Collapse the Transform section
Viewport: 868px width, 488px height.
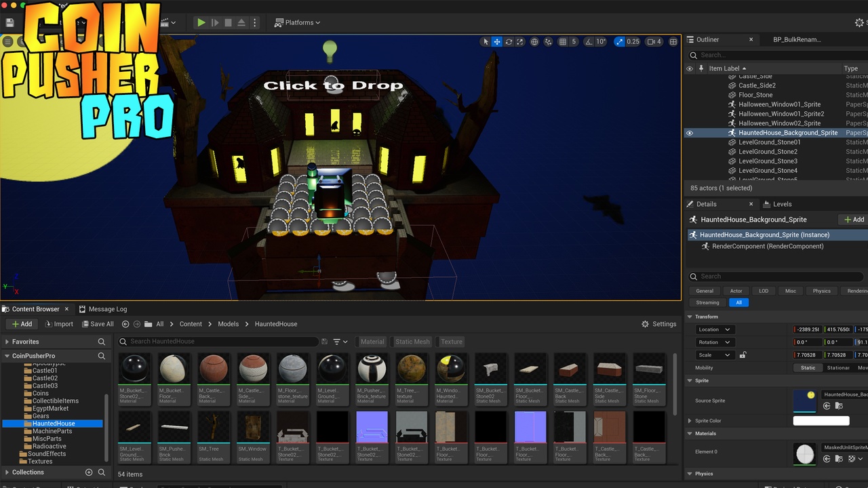click(x=690, y=317)
